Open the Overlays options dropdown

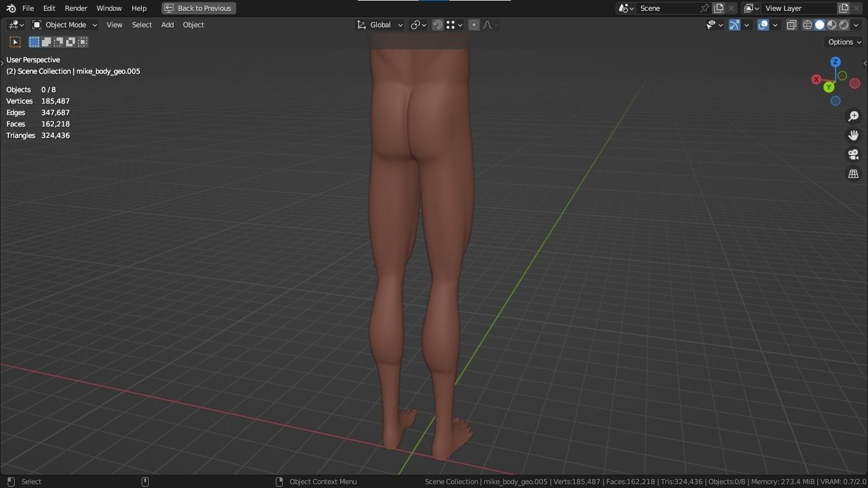[x=775, y=25]
